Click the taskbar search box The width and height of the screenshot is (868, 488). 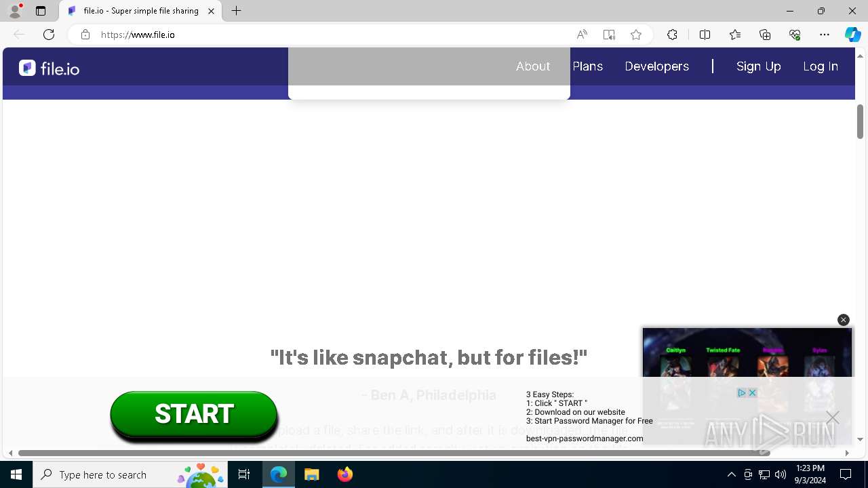click(131, 474)
